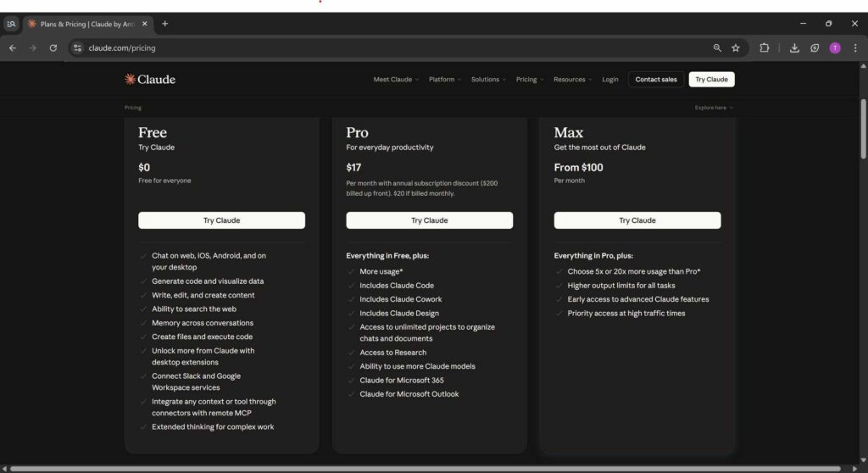
Task: Open a new tab with plus icon
Action: click(165, 24)
